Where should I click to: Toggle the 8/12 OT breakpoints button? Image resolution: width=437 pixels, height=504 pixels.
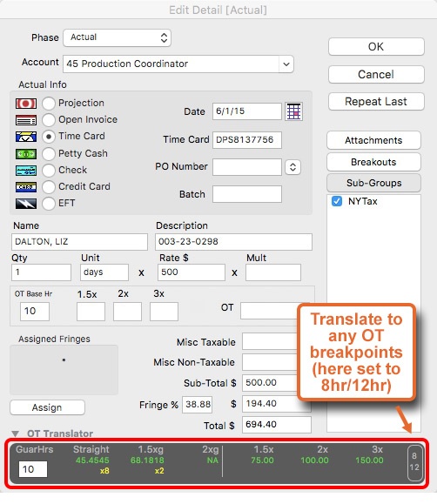(x=414, y=462)
